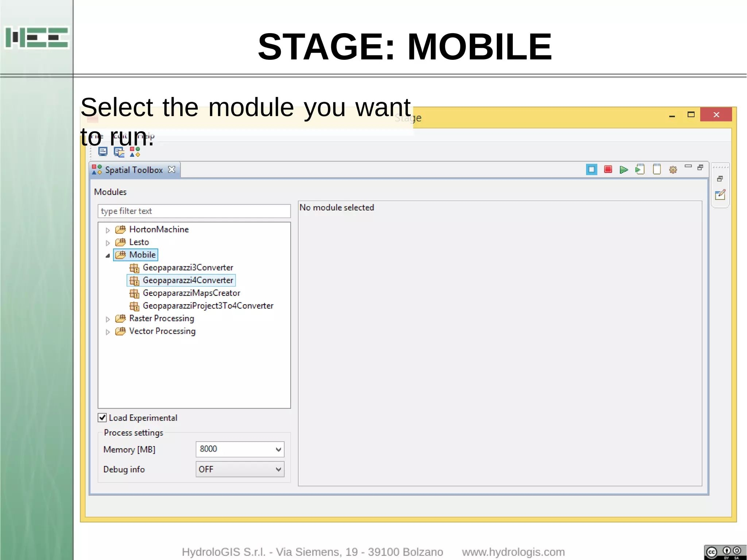Select the Mobile category in module tree
The image size is (747, 560).
pyautogui.click(x=142, y=255)
